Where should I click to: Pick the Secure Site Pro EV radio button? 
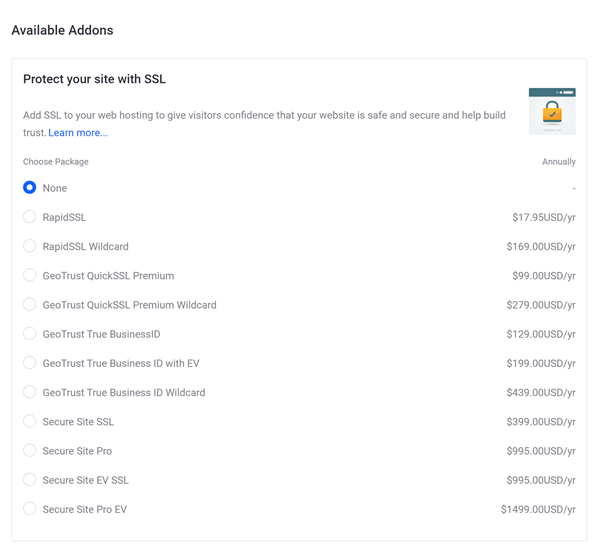tap(30, 508)
